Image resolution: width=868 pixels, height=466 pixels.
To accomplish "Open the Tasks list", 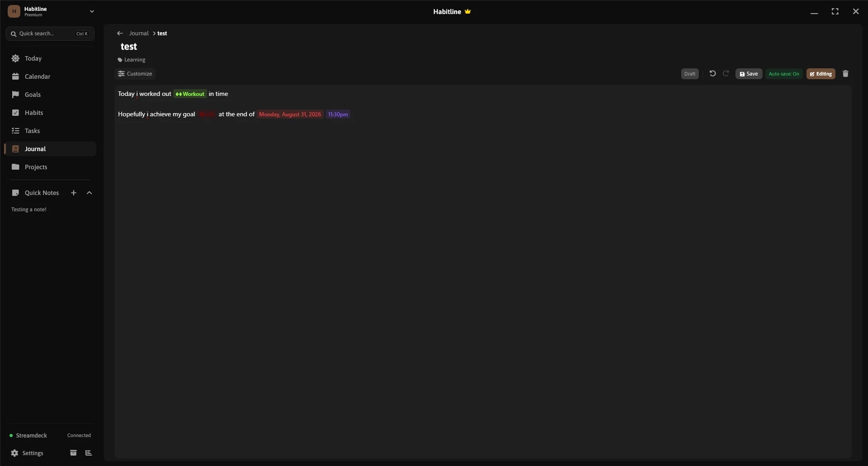I will [x=50, y=131].
